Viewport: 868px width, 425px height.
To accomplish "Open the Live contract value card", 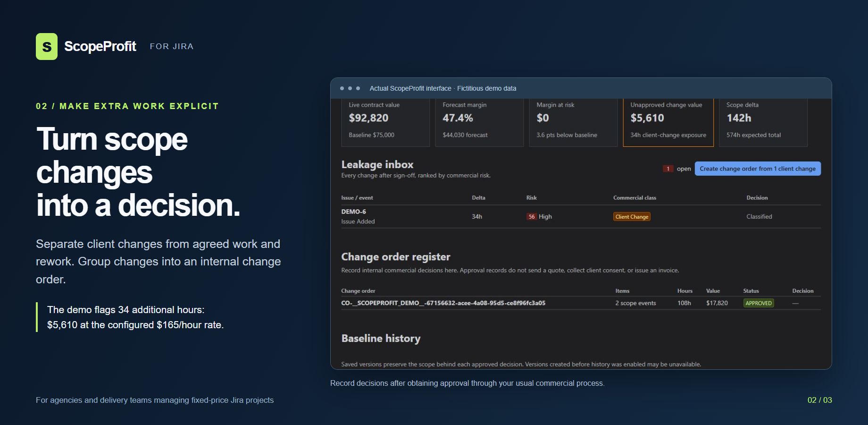I will coord(385,122).
